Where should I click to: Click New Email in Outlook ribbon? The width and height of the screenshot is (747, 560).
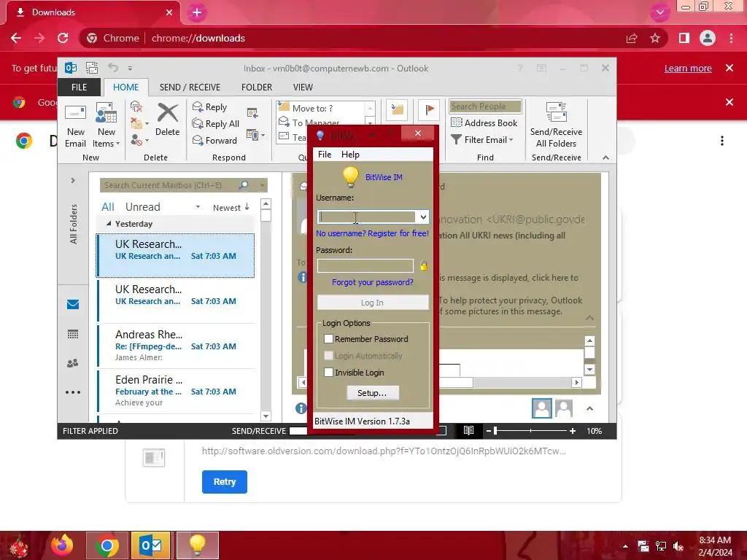[x=75, y=125]
